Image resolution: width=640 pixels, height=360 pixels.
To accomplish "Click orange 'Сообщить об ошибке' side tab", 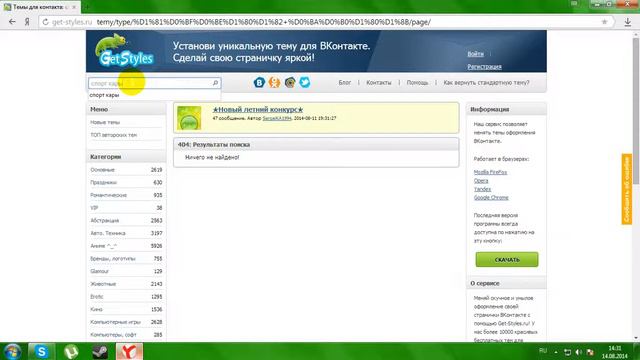I will click(627, 189).
